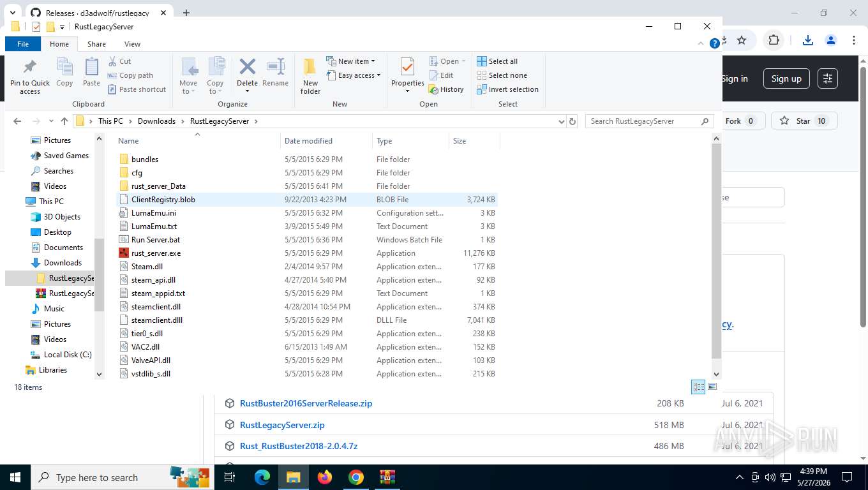
Task: Click This PC in the address breadcrumb
Action: (110, 121)
